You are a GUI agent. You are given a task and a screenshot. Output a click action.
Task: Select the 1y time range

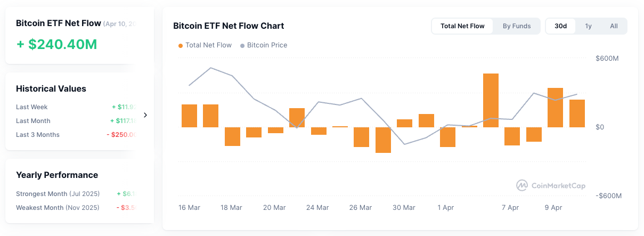point(588,26)
